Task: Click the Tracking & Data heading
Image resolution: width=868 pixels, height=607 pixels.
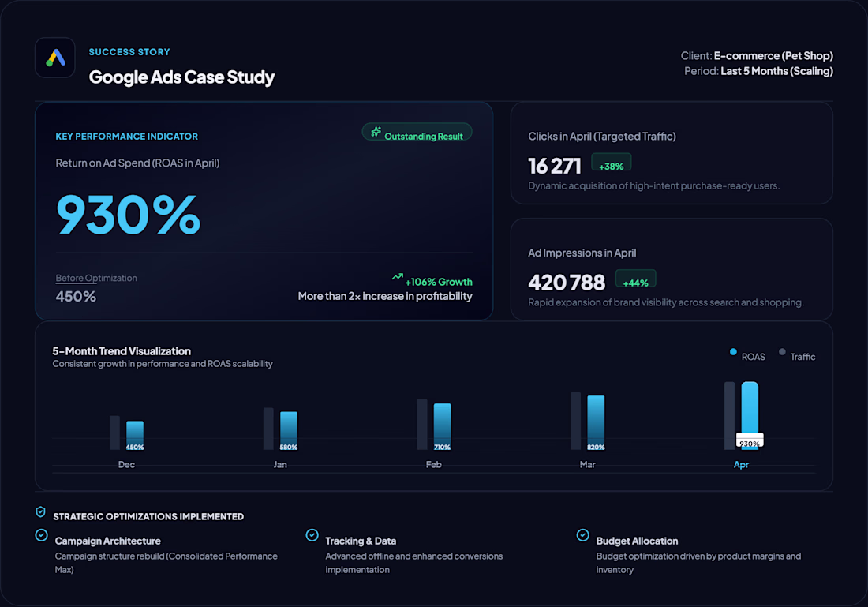Action: (361, 541)
